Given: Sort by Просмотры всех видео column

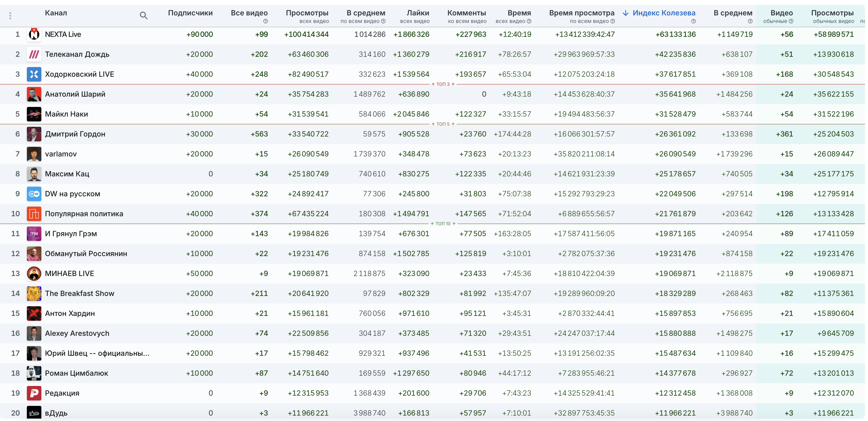Looking at the screenshot, I should point(307,13).
